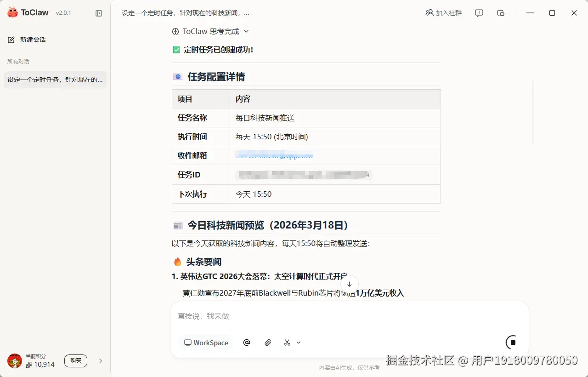The image size is (588, 377).
Task: Click the @ mention icon
Action: [247, 343]
